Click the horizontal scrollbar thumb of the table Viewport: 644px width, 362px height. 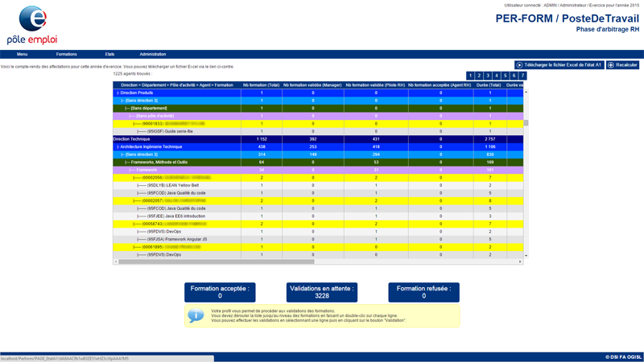pyautogui.click(x=217, y=261)
